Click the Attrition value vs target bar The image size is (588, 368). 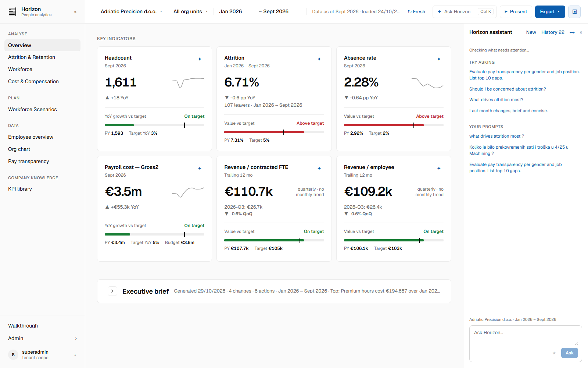pyautogui.click(x=274, y=132)
